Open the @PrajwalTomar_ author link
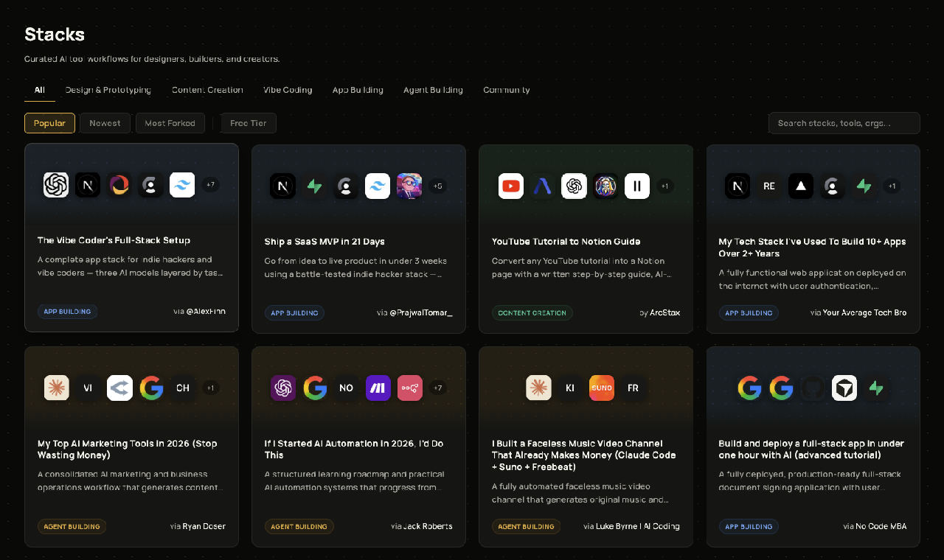The height and width of the screenshot is (560, 944). (x=421, y=313)
